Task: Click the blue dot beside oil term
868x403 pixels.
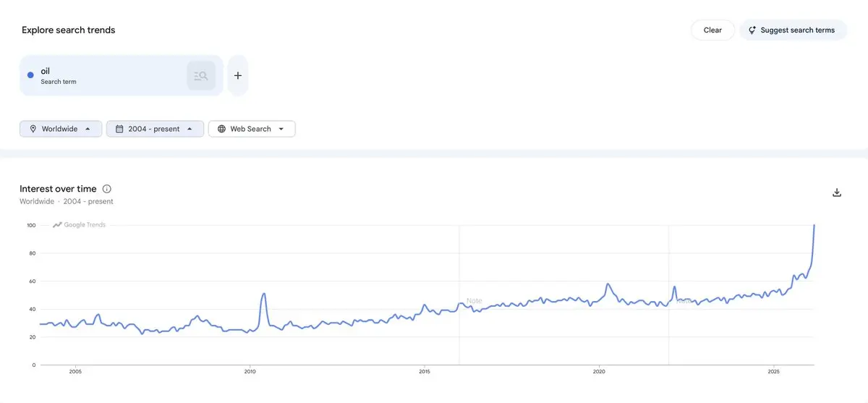Action: pos(30,75)
